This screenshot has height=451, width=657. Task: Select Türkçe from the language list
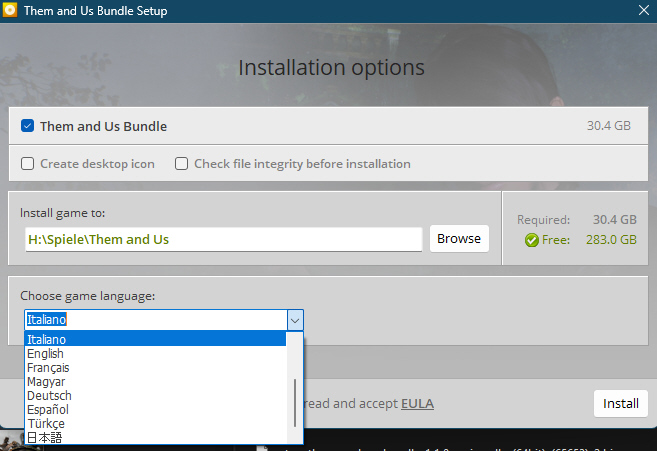click(155, 423)
